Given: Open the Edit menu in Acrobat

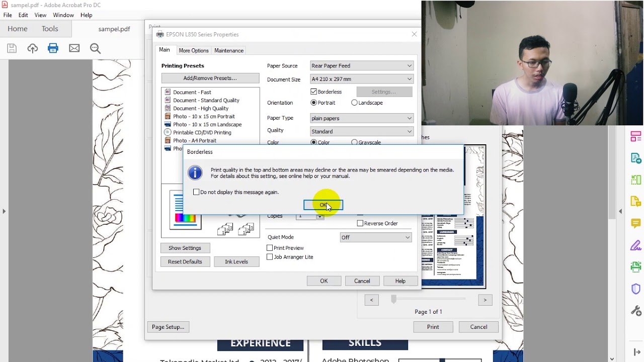Looking at the screenshot, I should click(23, 15).
